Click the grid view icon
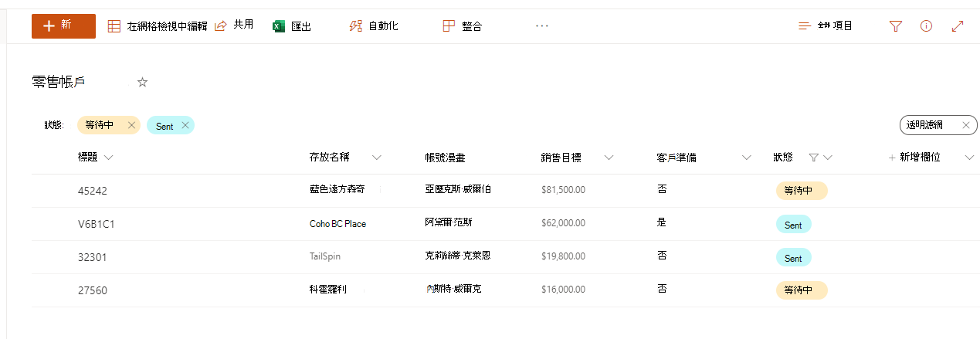980x339 pixels. coord(114,26)
